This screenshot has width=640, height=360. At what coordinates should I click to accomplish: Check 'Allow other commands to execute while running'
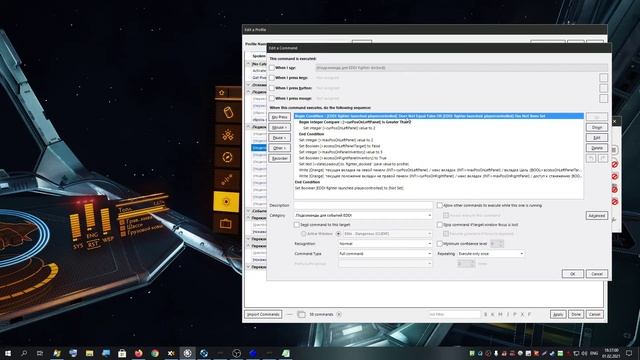pyautogui.click(x=440, y=205)
